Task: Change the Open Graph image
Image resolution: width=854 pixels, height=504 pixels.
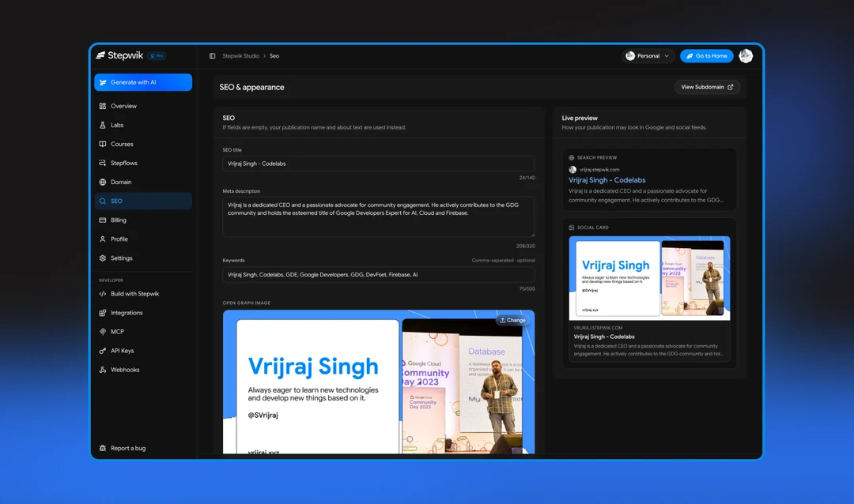Action: click(x=512, y=320)
